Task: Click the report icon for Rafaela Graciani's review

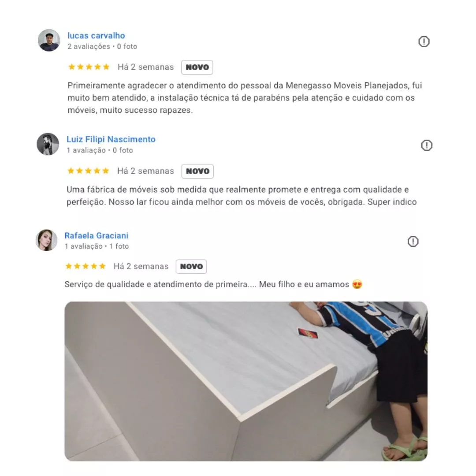Action: point(413,242)
